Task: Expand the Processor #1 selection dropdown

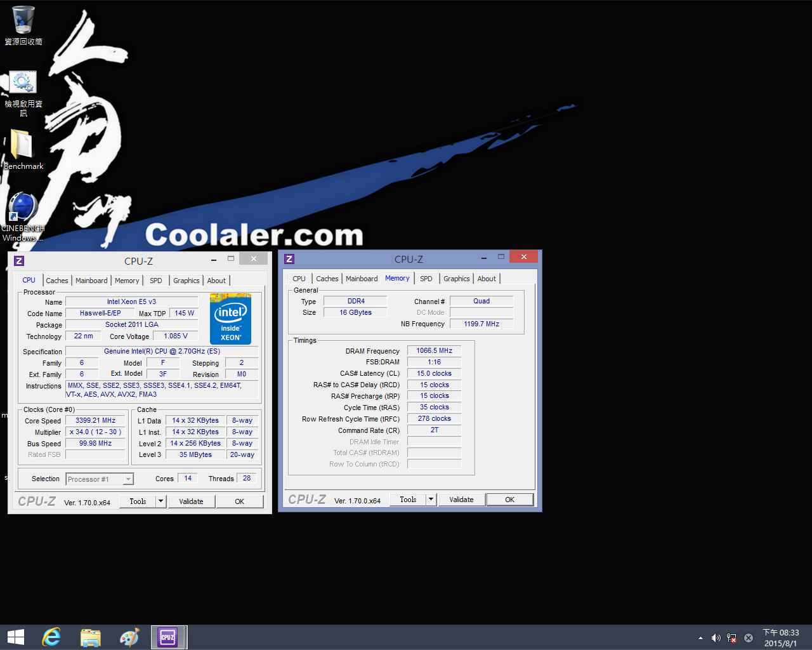Action: 129,479
